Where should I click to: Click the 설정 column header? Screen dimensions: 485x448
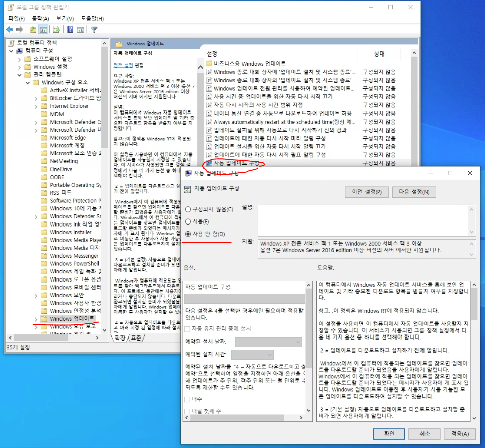pyautogui.click(x=212, y=54)
